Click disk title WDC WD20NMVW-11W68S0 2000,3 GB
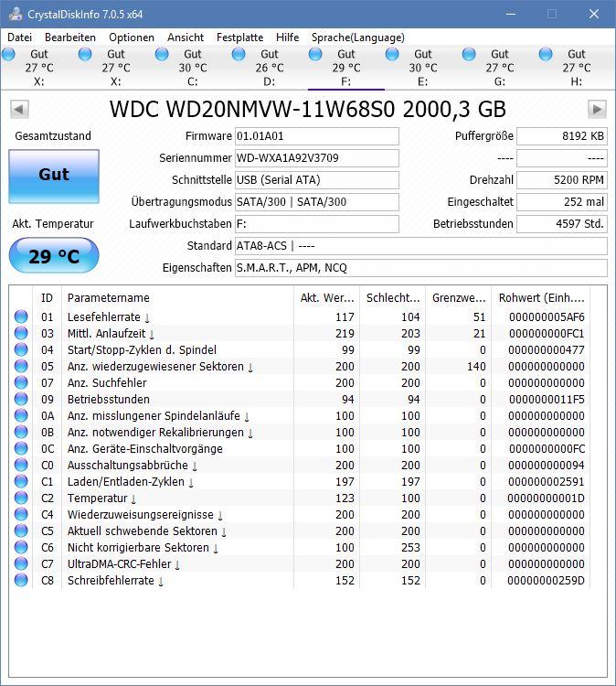This screenshot has height=686, width=616. pyautogui.click(x=308, y=110)
